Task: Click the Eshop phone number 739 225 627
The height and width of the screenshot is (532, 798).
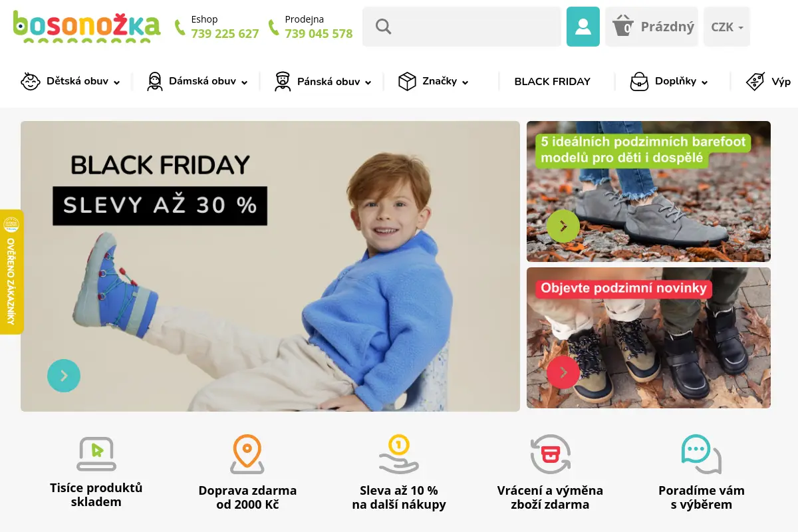Action: click(x=225, y=34)
